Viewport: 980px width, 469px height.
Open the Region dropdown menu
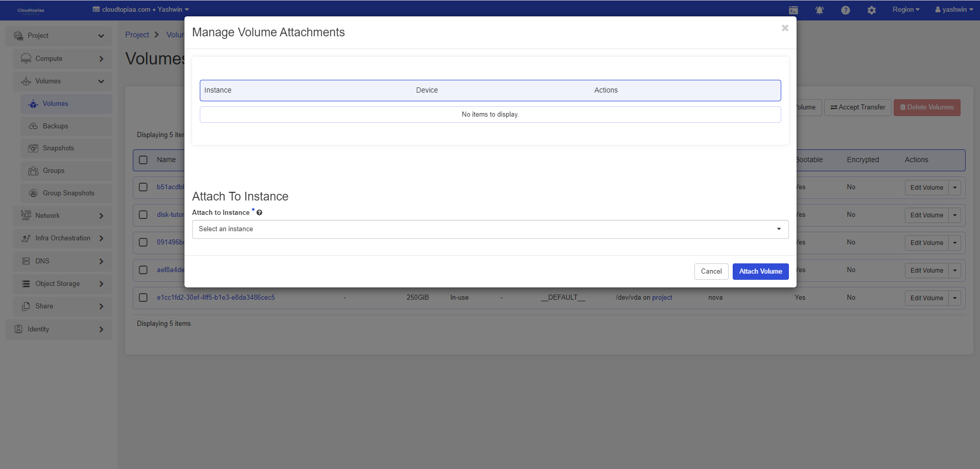click(905, 10)
